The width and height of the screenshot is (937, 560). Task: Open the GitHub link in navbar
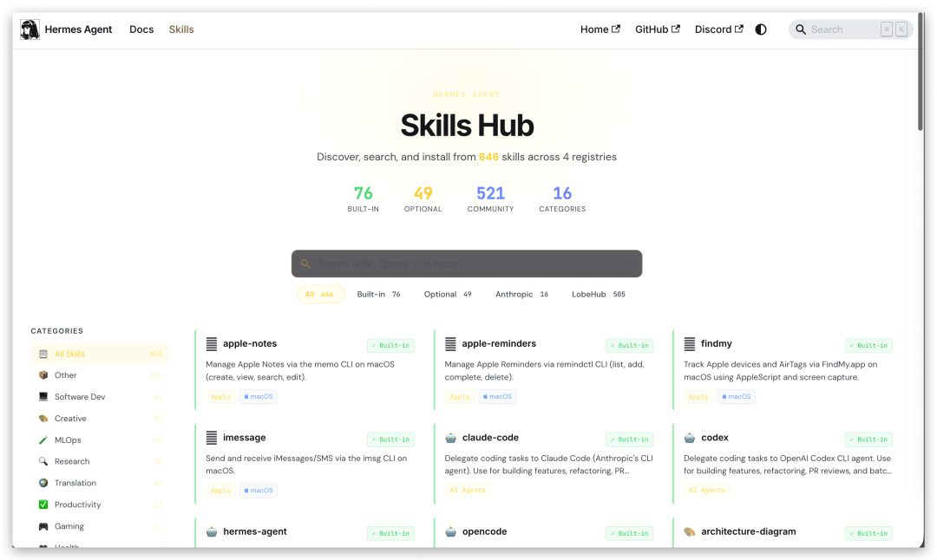tap(658, 29)
